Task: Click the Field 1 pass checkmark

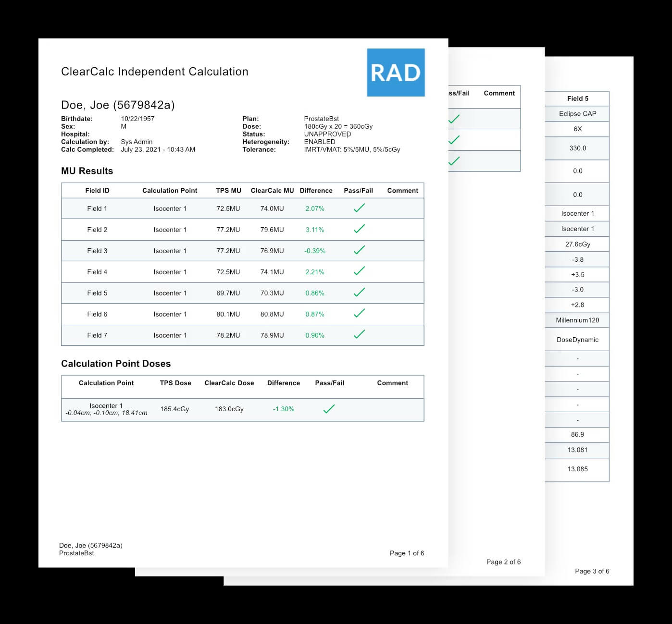Action: point(359,208)
